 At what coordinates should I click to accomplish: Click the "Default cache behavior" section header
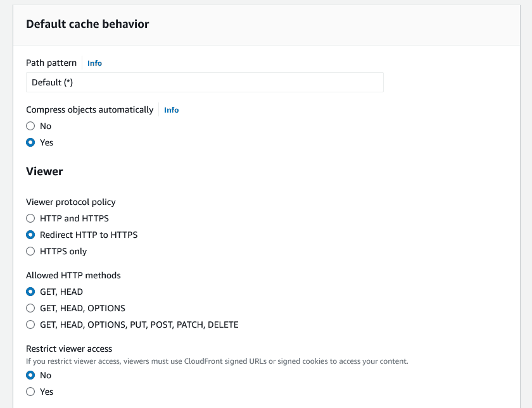pyautogui.click(x=87, y=24)
